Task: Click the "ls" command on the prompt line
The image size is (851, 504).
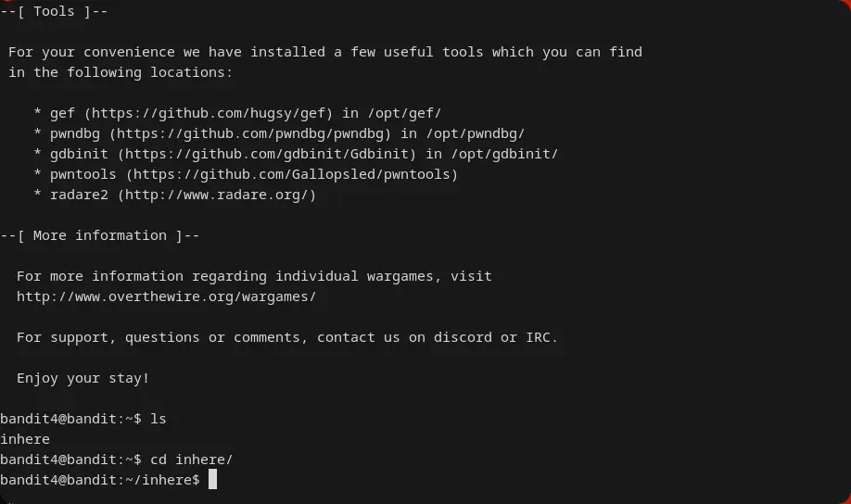Action: (159, 419)
